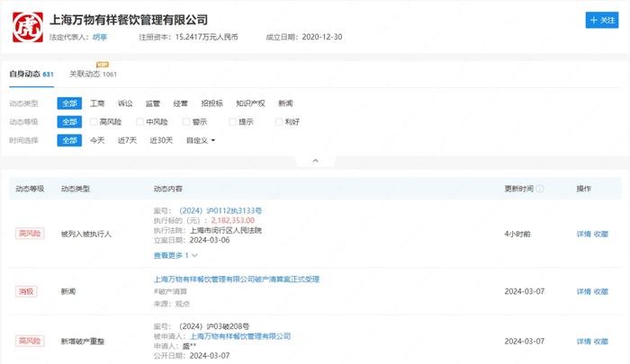Switch to 关联动态 tab
The image size is (630, 364).
click(93, 75)
